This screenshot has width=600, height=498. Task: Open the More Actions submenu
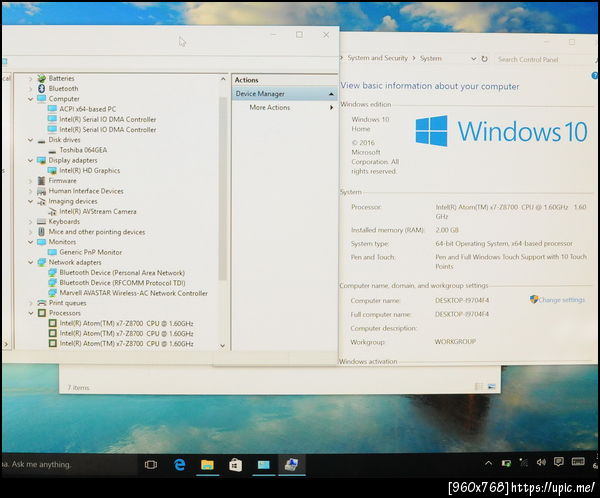point(331,108)
